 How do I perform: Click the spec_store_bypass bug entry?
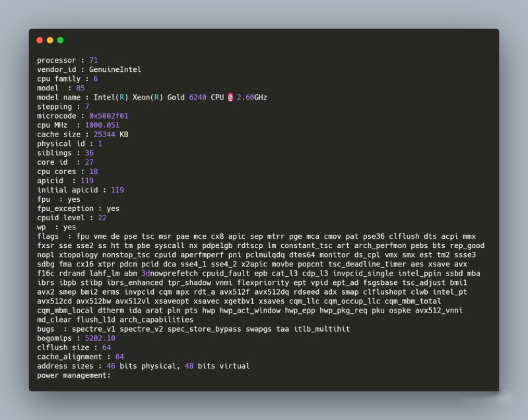click(x=205, y=329)
